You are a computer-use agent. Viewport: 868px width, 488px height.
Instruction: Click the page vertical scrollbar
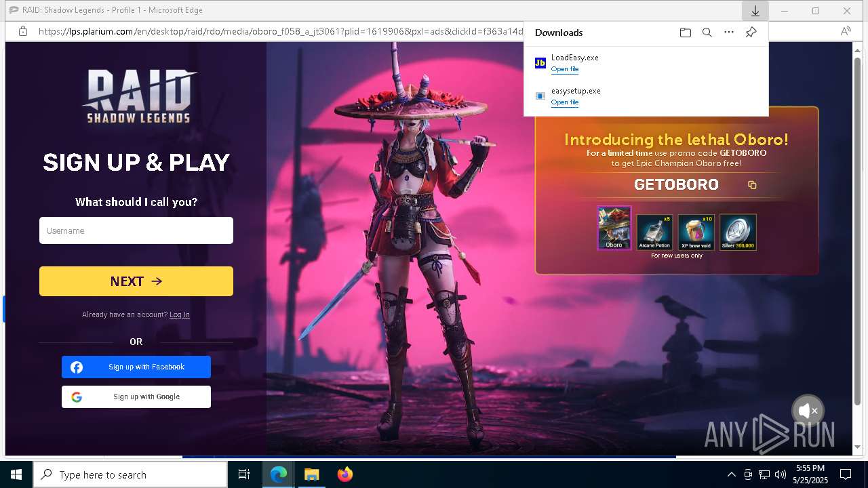coord(857,230)
